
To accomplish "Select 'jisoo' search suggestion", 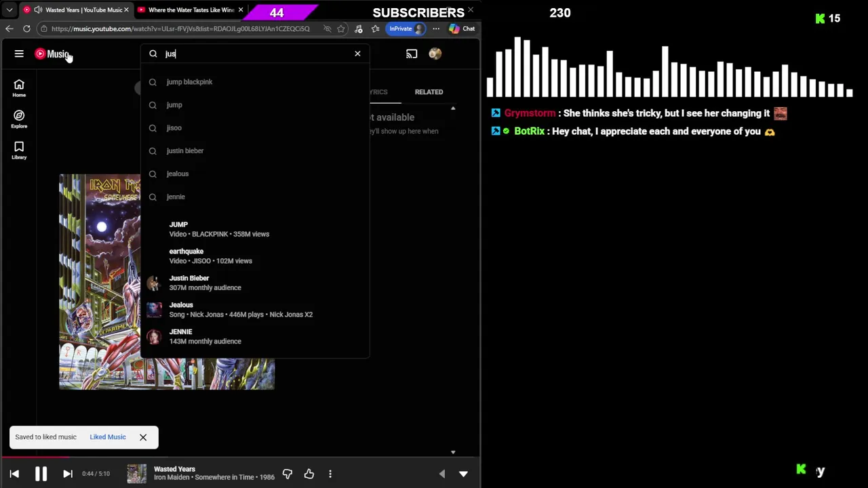I will (x=255, y=128).
